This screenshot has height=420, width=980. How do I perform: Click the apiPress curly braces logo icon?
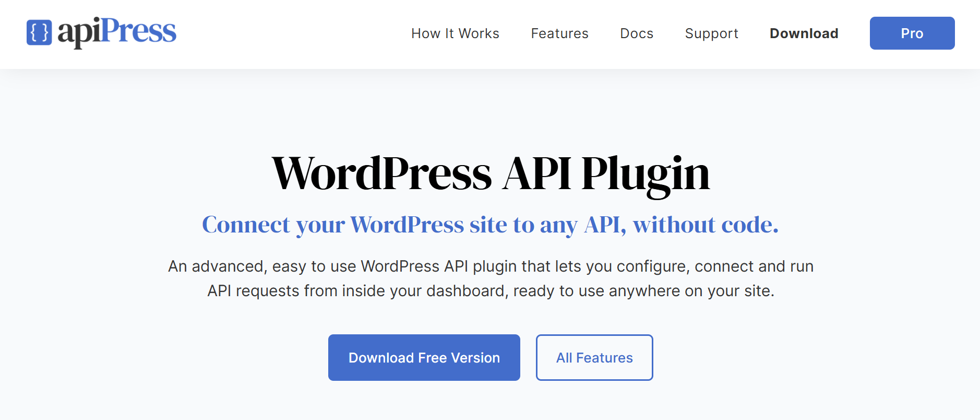39,32
